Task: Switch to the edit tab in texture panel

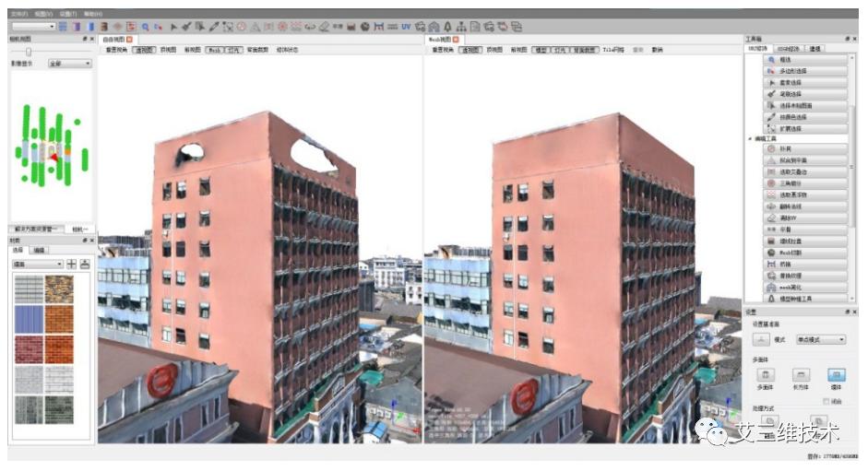Action: [x=39, y=251]
